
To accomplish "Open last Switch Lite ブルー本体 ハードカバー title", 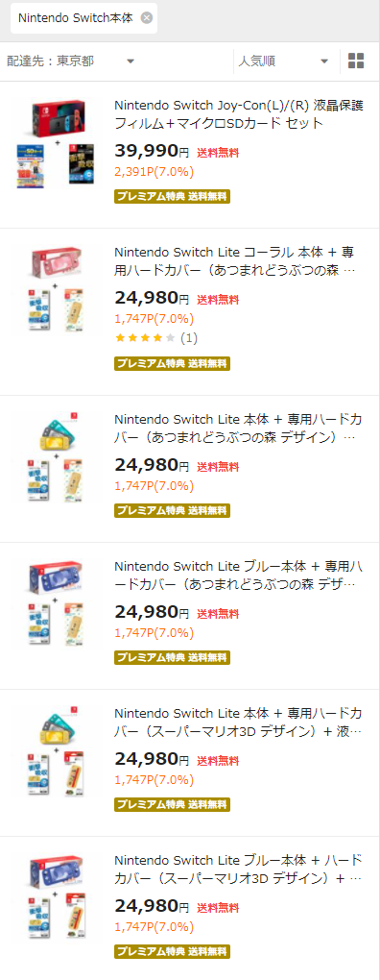I will tap(237, 869).
